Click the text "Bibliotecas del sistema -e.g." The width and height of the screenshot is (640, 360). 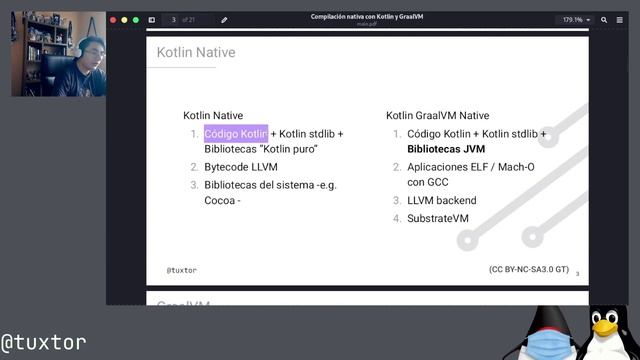pyautogui.click(x=270, y=185)
